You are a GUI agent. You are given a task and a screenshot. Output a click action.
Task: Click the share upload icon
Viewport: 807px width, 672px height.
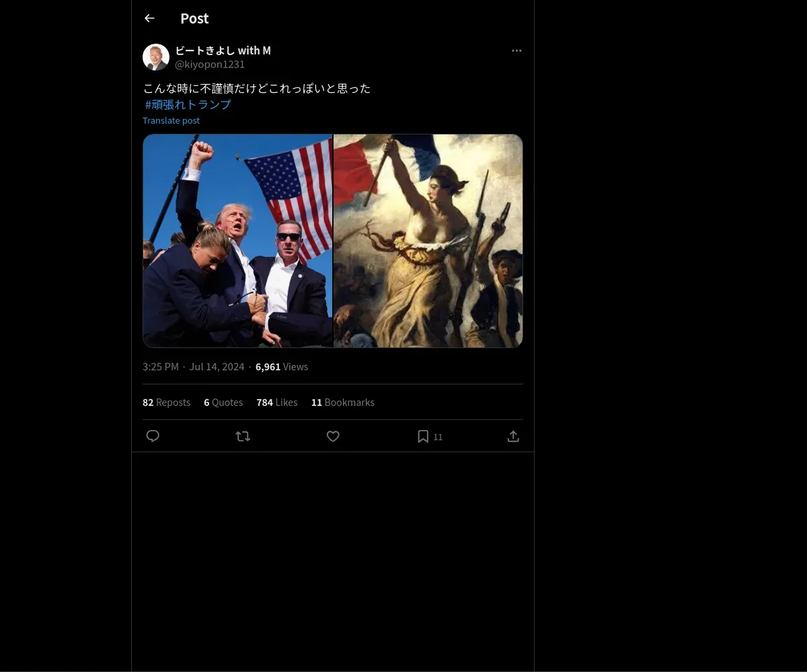coord(513,436)
